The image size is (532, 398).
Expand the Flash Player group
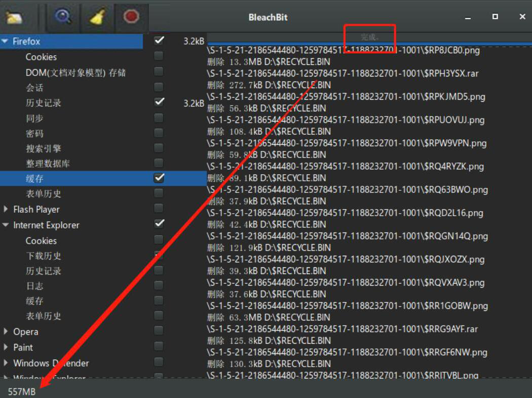6,209
